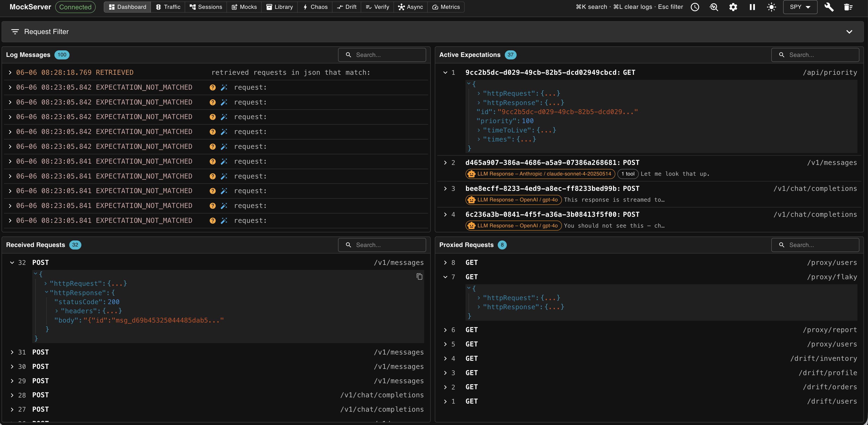Collapse proxied request 7 /proxy/flaky
868x425 pixels.
445,277
